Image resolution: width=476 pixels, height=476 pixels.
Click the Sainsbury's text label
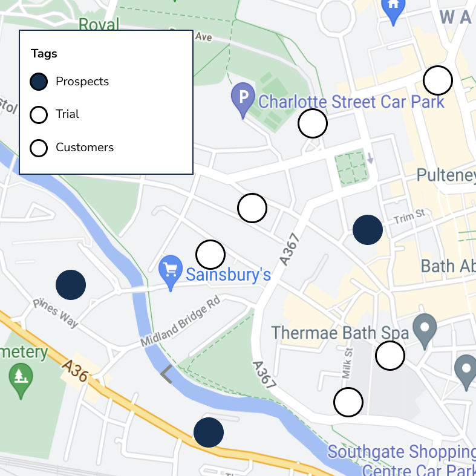pos(228,275)
